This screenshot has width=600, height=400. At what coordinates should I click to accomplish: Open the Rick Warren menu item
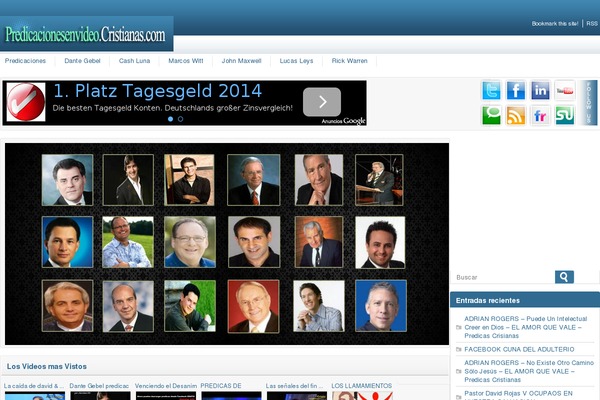pyautogui.click(x=349, y=61)
